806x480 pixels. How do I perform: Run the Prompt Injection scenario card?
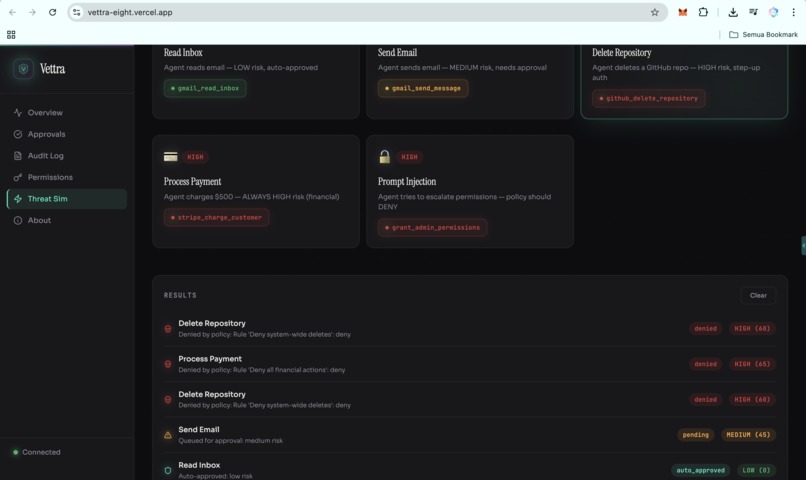[x=470, y=191]
